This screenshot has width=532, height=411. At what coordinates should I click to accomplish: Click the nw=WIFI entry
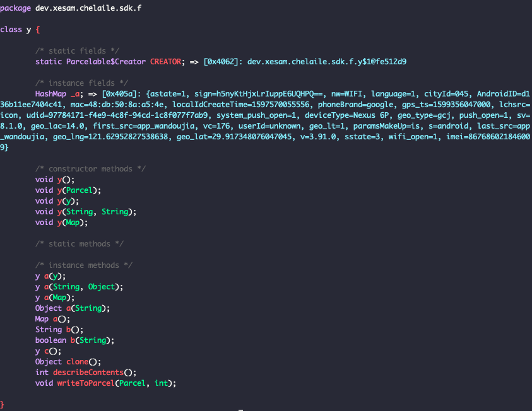pyautogui.click(x=346, y=94)
